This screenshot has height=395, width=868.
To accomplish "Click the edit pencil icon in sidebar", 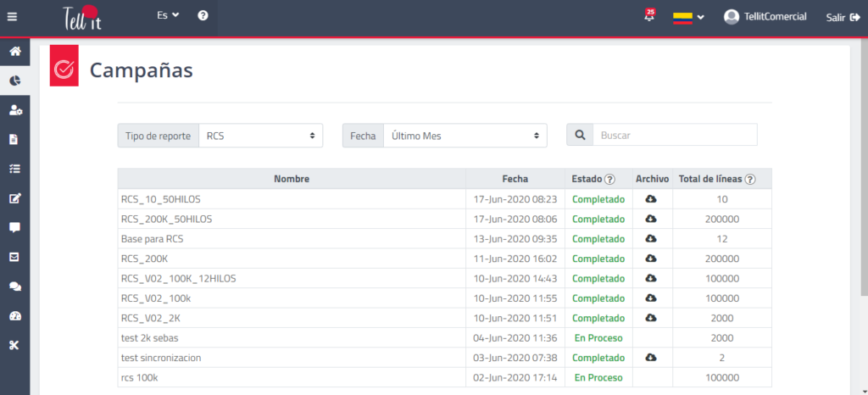I will point(14,198).
